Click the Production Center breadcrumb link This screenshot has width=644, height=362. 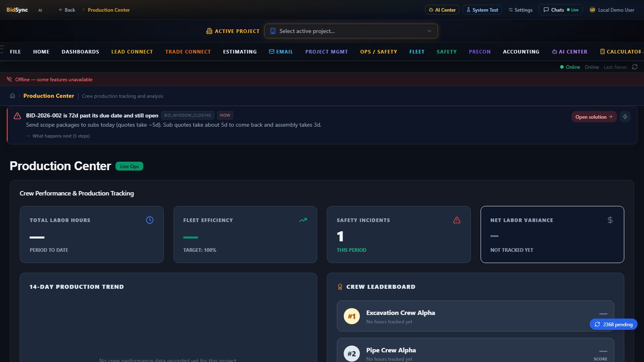(49, 96)
